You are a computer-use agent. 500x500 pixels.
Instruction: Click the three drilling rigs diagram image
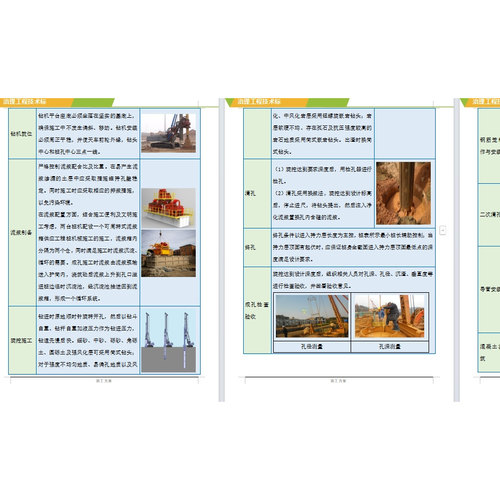[168, 341]
